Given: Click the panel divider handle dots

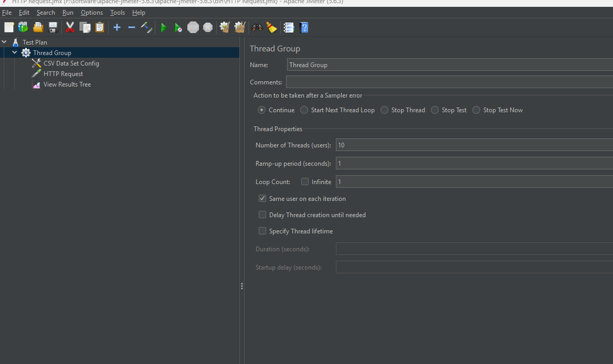Looking at the screenshot, I should tap(242, 286).
